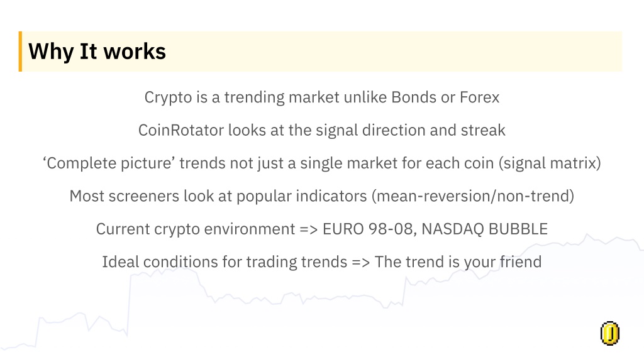
Task: Click the 'NASDAQ BUBBLE' text
Action: pyautogui.click(x=485, y=229)
